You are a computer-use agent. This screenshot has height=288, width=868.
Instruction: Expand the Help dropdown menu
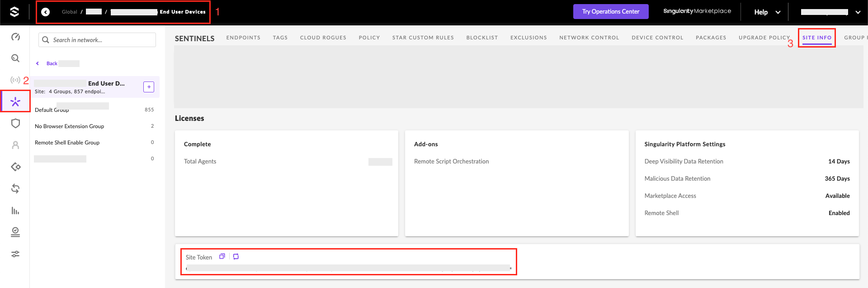767,12
